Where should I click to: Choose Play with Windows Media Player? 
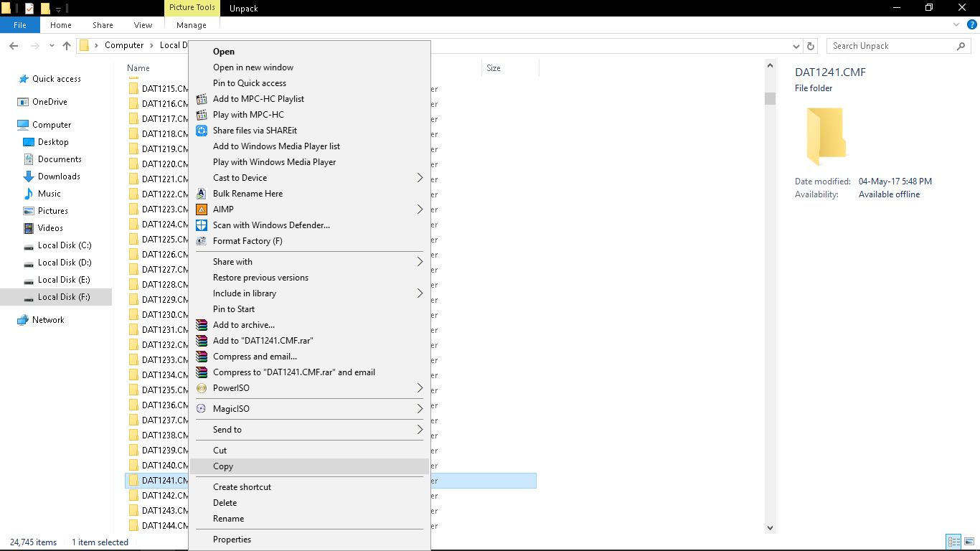(x=275, y=162)
